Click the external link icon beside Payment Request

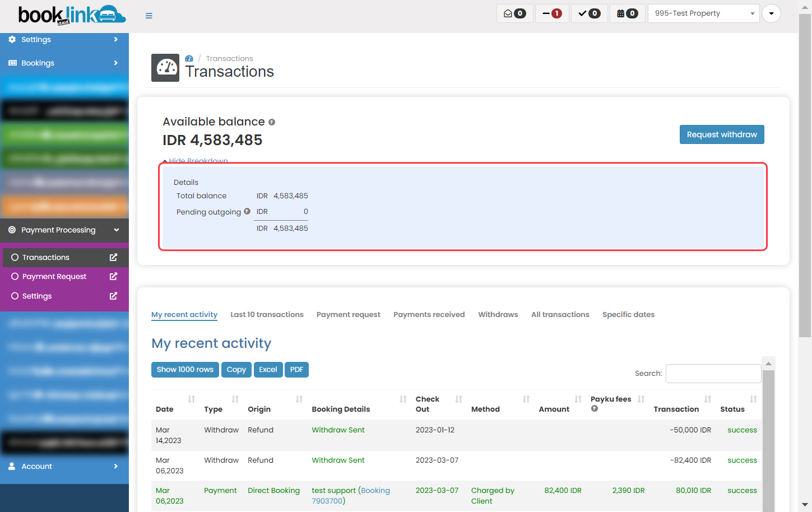pyautogui.click(x=113, y=277)
